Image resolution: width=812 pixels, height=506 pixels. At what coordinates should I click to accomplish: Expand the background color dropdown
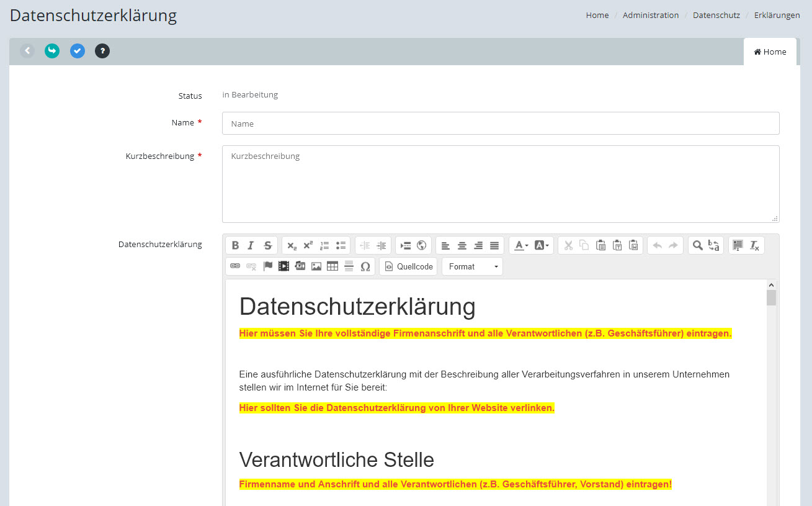[x=542, y=245]
